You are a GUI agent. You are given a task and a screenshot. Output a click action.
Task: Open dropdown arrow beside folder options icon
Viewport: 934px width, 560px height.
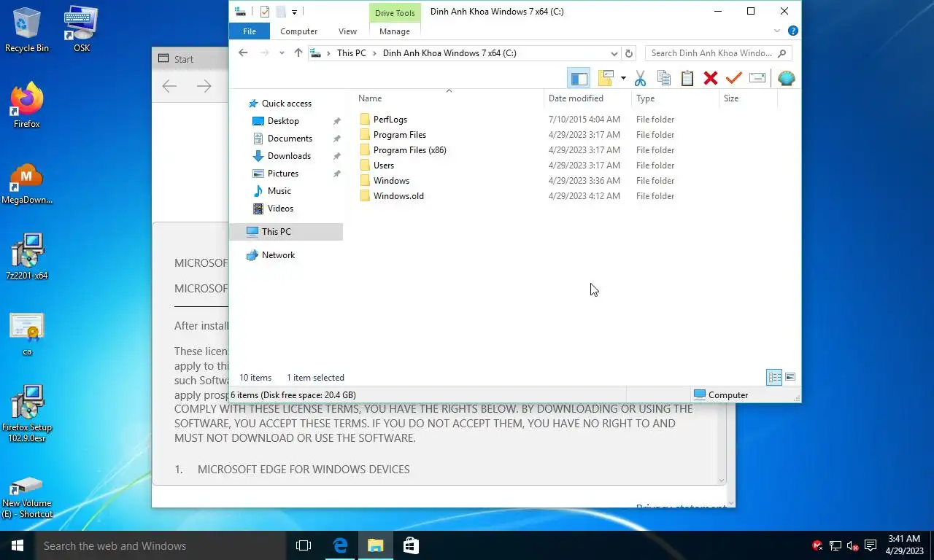(x=623, y=78)
